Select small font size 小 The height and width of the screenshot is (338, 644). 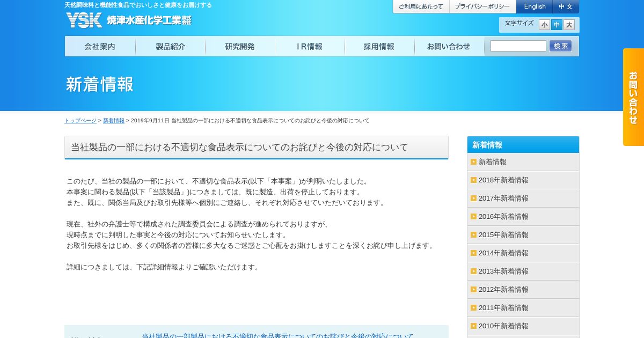click(x=544, y=25)
